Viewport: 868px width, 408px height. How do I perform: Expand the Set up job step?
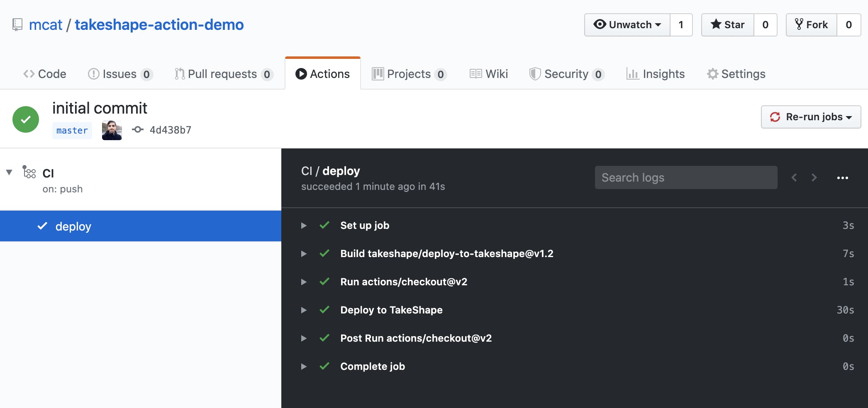304,226
